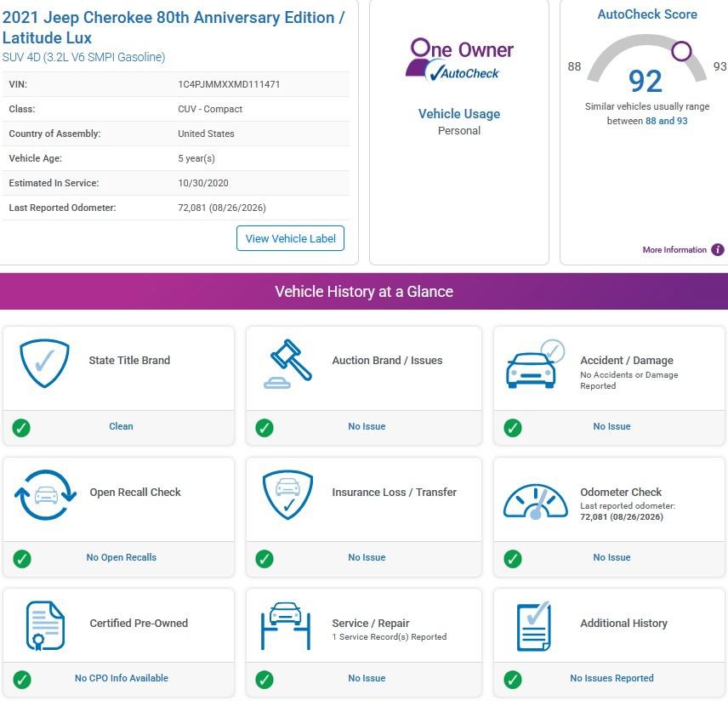Click the State Title Brand shield icon
Screen dimensions: 728x701
click(44, 362)
